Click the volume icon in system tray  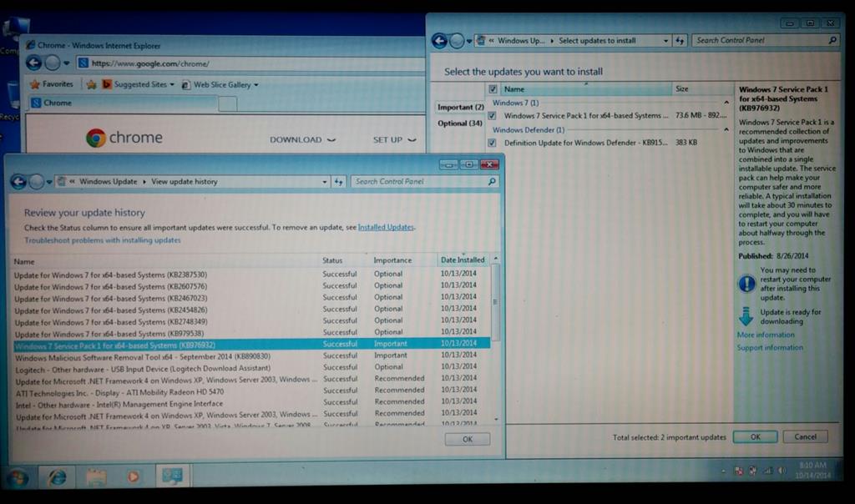click(782, 471)
